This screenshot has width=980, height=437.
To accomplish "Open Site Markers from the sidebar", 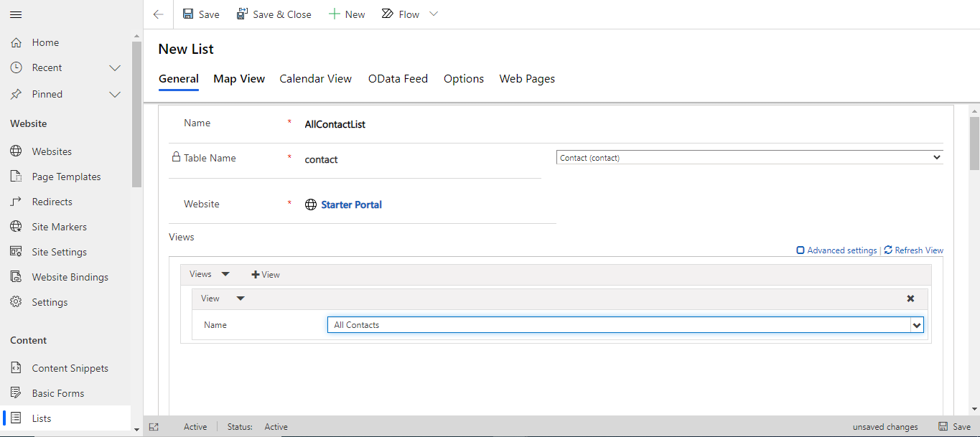I will [x=14, y=226].
